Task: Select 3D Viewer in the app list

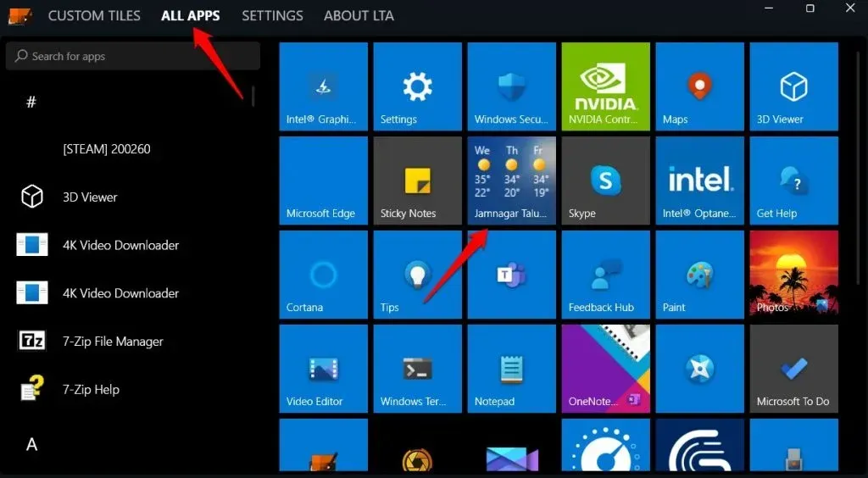Action: tap(90, 197)
